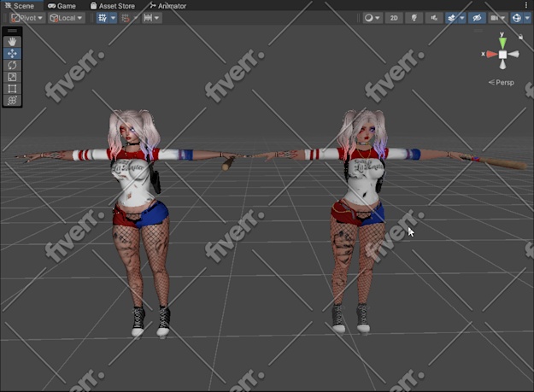Click the gray right cone on gizmo
Image resolution: width=534 pixels, height=392 pixels.
[513, 54]
